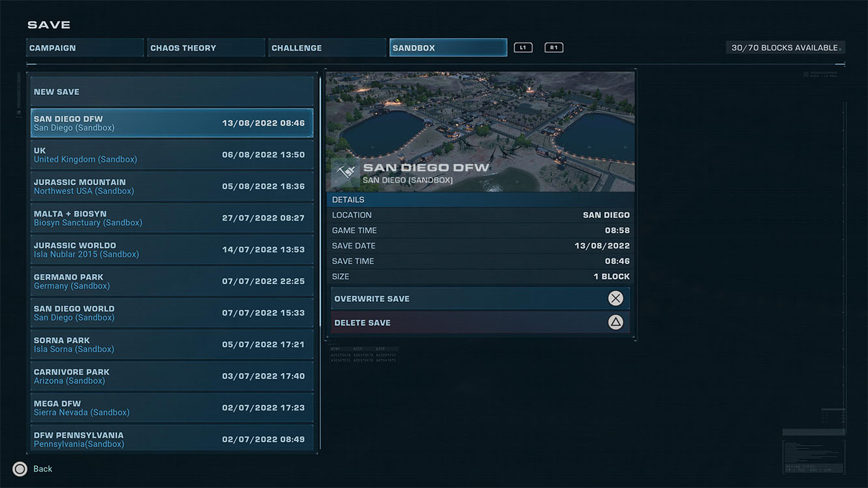The image size is (868, 488).
Task: Select the San Diego DFW save
Action: (x=172, y=123)
